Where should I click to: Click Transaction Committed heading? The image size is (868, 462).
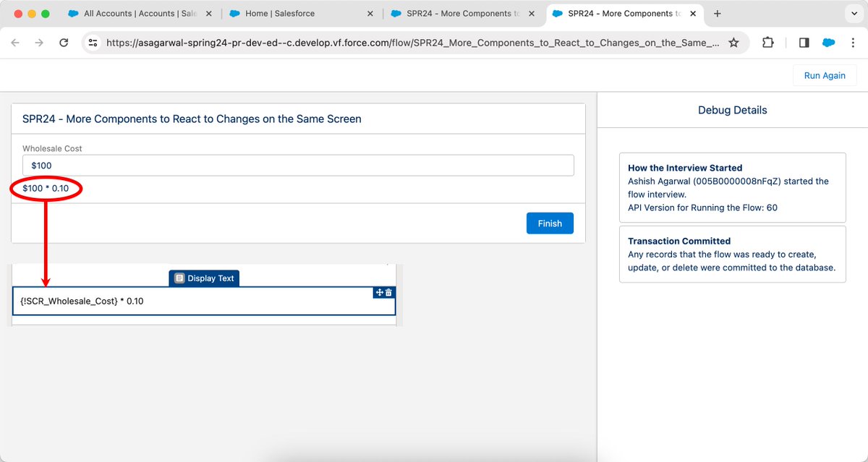[x=679, y=241]
